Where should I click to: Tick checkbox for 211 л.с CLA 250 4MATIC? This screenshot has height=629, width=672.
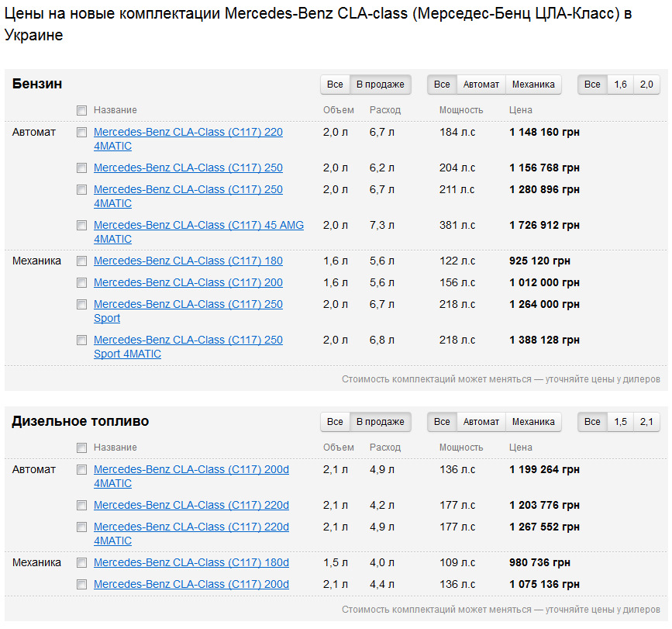(81, 189)
